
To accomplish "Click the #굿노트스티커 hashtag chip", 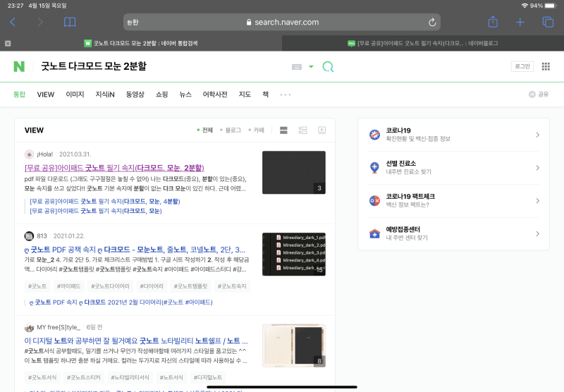I will tap(84, 377).
